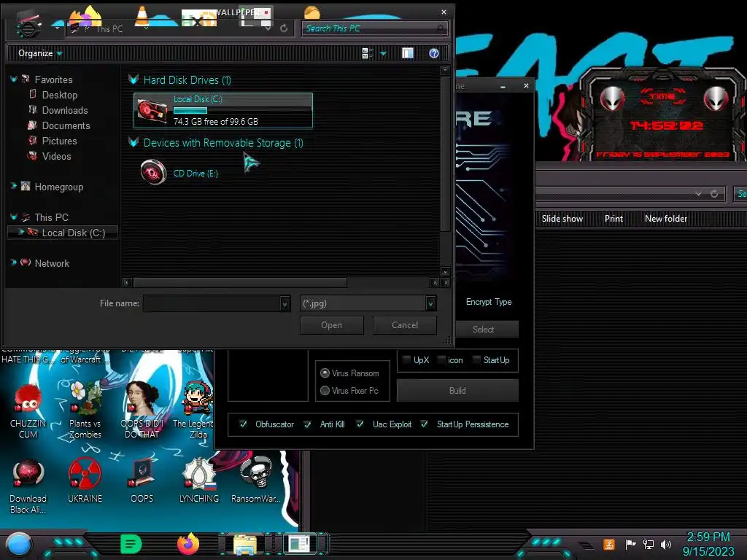
Task: Click Print in background window toolbar
Action: (614, 219)
